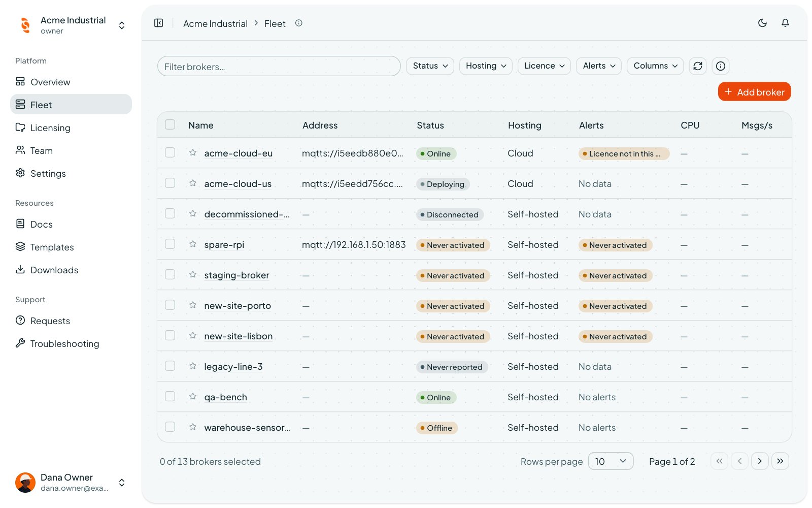Open Templates in the sidebar

tap(71, 247)
